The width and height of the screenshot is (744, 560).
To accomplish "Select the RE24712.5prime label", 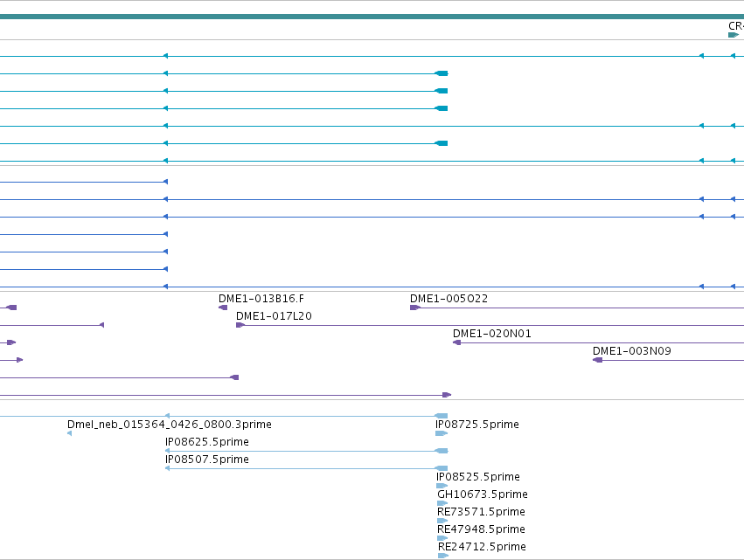I will tap(482, 547).
